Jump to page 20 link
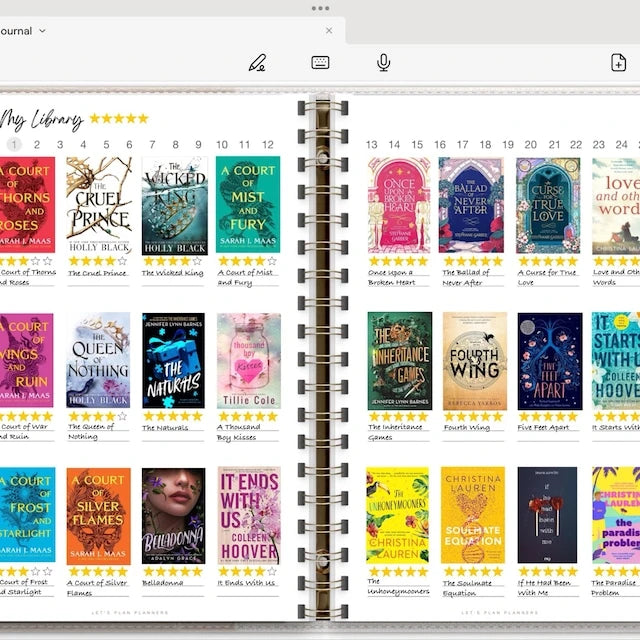The image size is (640, 640). pyautogui.click(x=531, y=144)
